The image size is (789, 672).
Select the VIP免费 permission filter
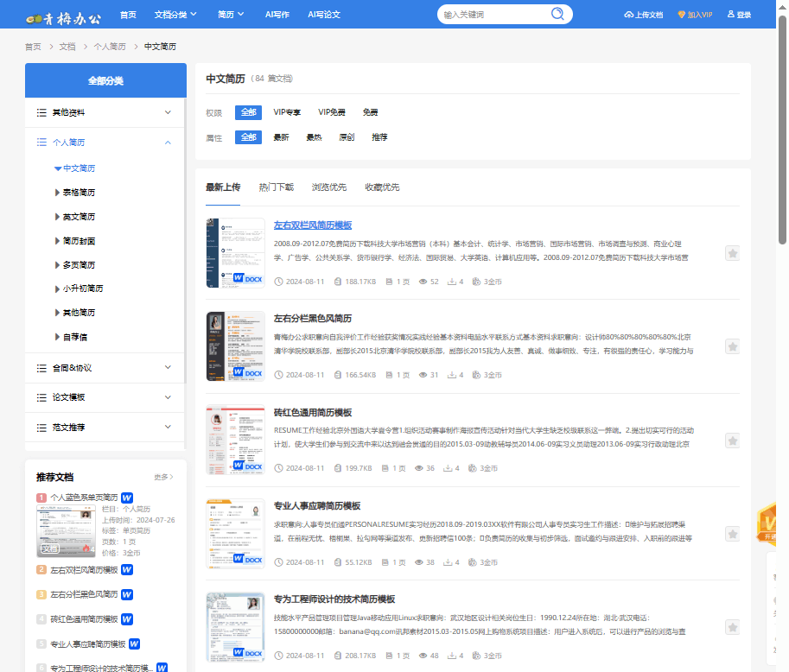(331, 112)
